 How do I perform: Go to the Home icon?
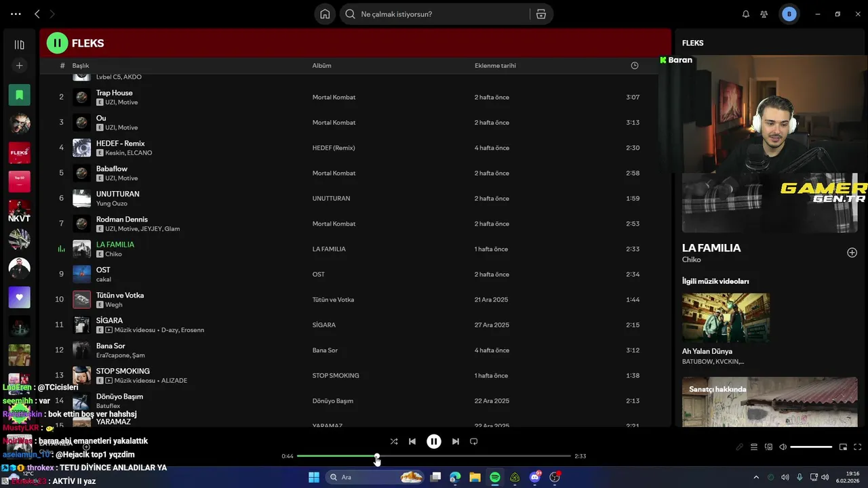tap(325, 14)
